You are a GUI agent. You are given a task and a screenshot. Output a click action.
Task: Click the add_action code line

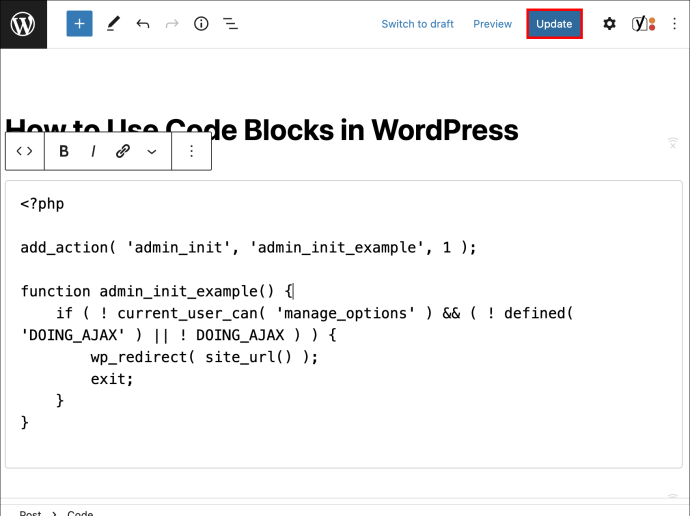pos(249,248)
